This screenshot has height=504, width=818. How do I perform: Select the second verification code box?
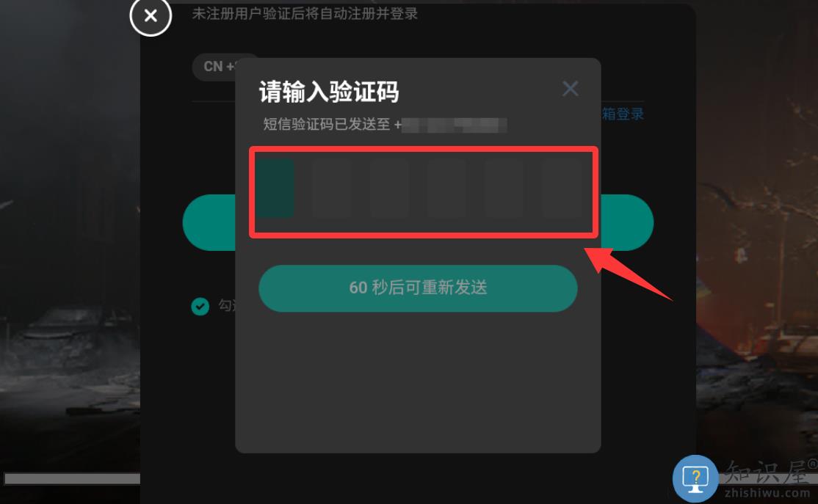click(332, 188)
